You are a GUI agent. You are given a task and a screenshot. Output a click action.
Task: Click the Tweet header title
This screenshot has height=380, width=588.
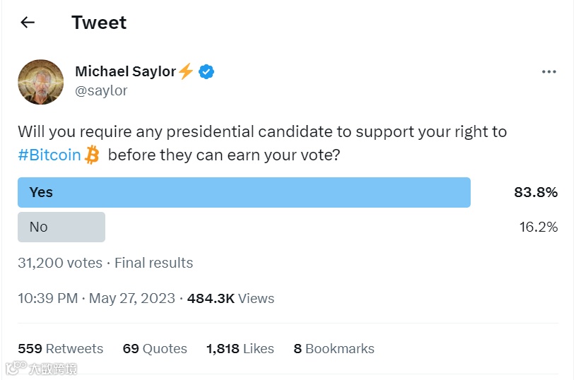pyautogui.click(x=99, y=23)
